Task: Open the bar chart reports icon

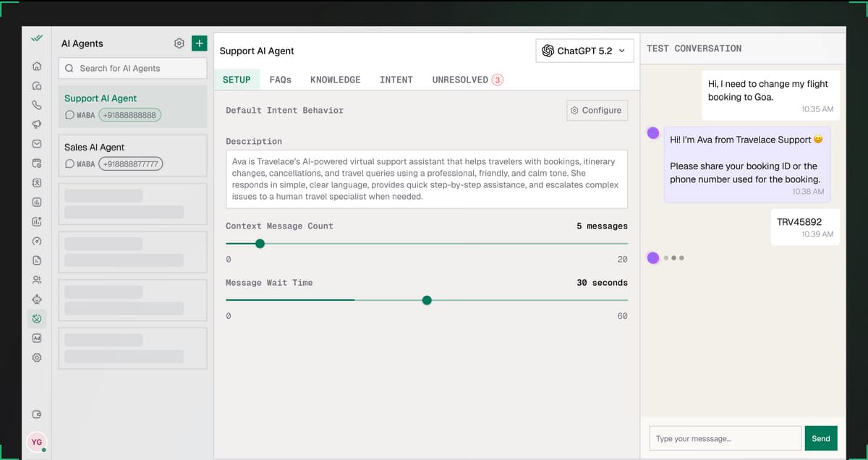Action: [37, 203]
